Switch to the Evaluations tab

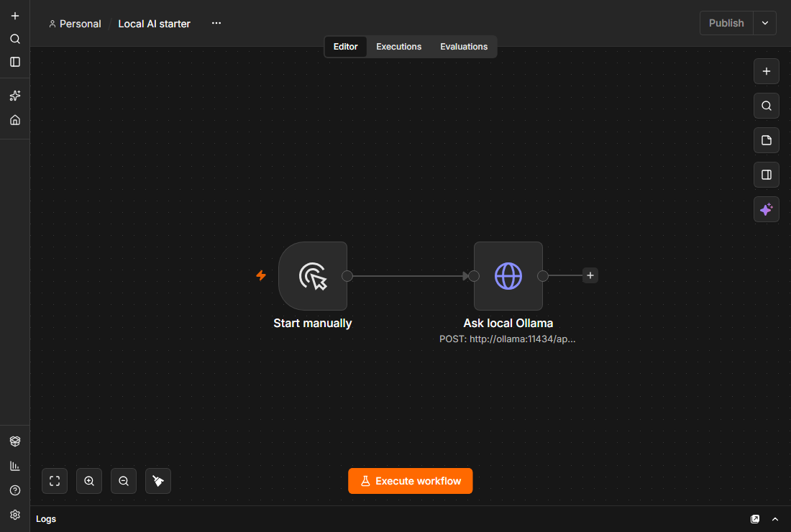(x=464, y=47)
